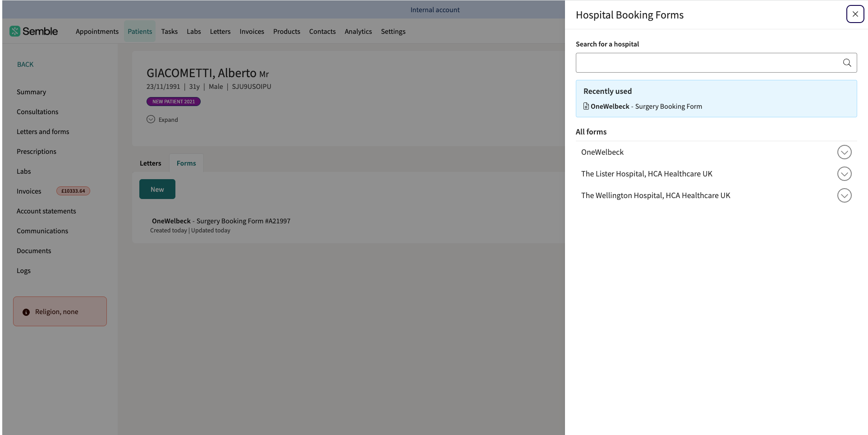The height and width of the screenshot is (435, 868).
Task: Expand the OneWelbeck forms list
Action: (844, 152)
